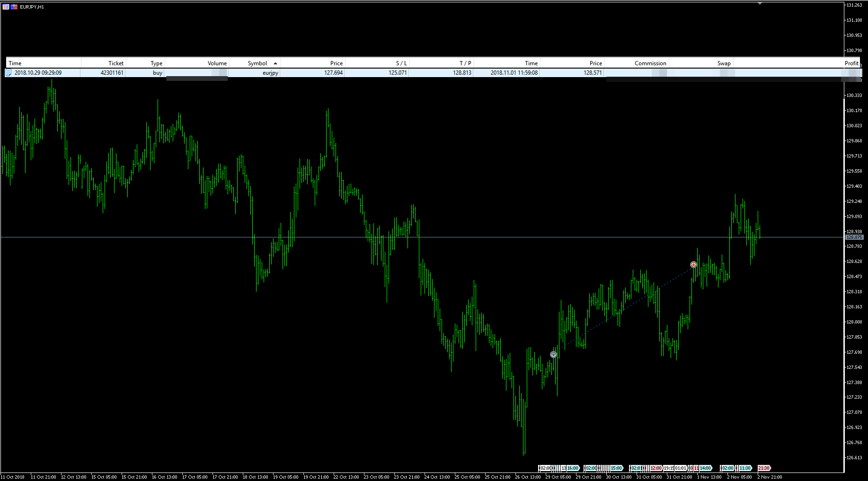This screenshot has width=868, height=481.
Task: Click the 11:30 event marker
Action: click(745, 468)
